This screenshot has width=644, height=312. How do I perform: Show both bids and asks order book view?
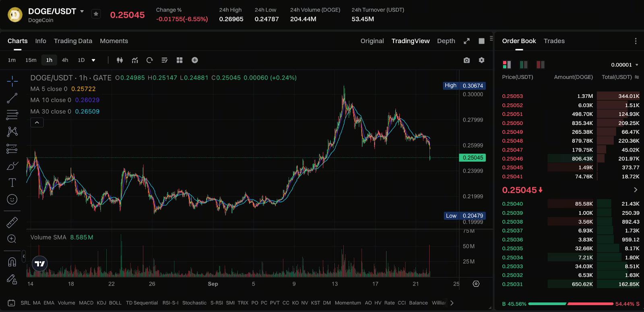pos(507,64)
